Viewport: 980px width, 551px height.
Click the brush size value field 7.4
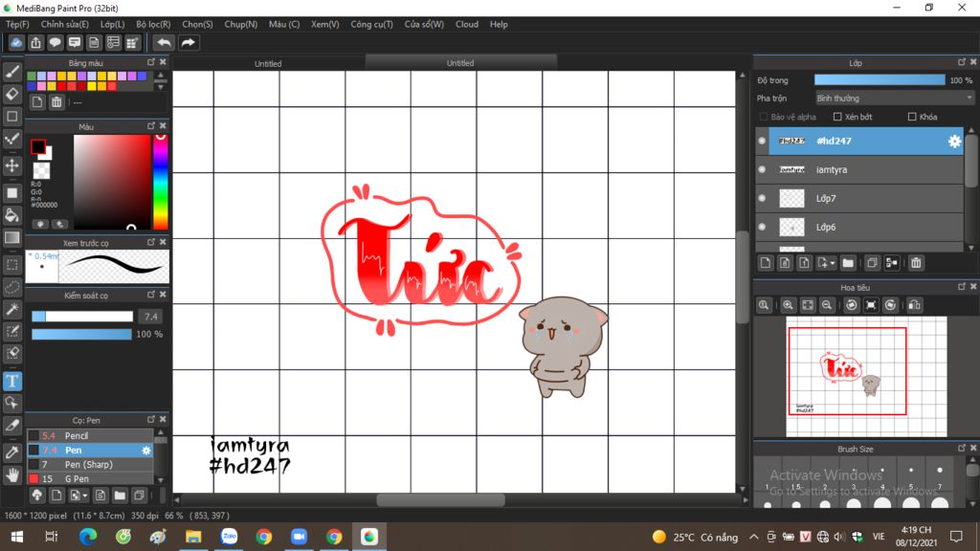(x=150, y=317)
